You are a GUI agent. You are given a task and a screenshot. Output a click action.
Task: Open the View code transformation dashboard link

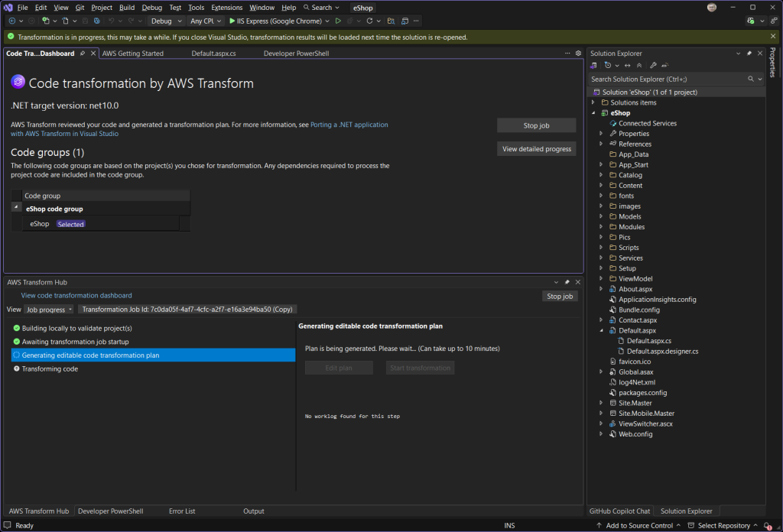point(76,295)
